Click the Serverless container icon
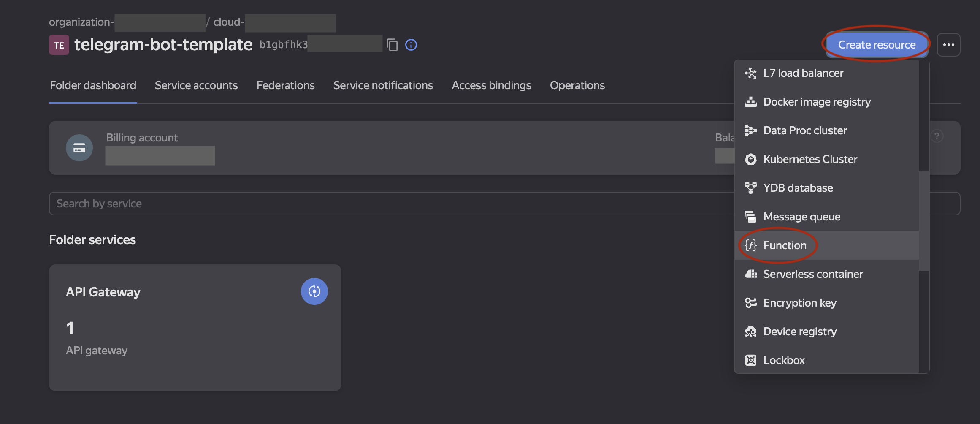 pos(751,274)
